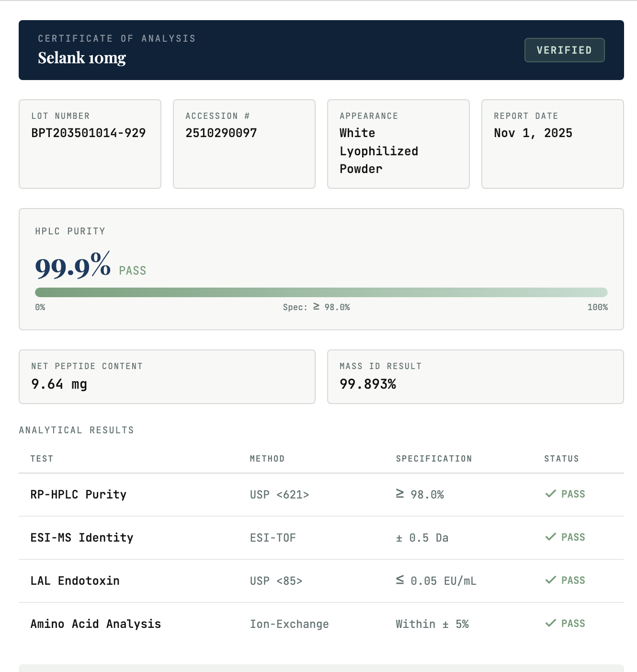Click the Amino Acid Analysis pass checkmark
Screen dimensions: 637x672
pyautogui.click(x=551, y=623)
